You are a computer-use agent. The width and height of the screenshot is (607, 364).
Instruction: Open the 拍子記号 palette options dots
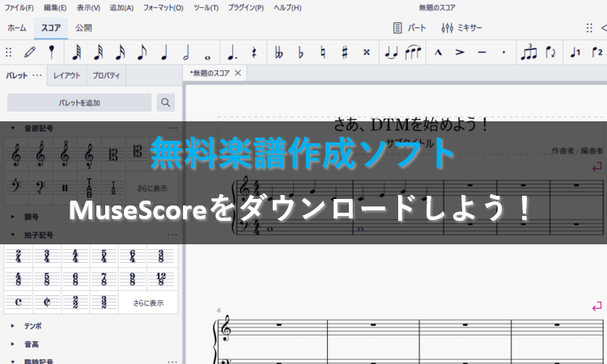(172, 235)
